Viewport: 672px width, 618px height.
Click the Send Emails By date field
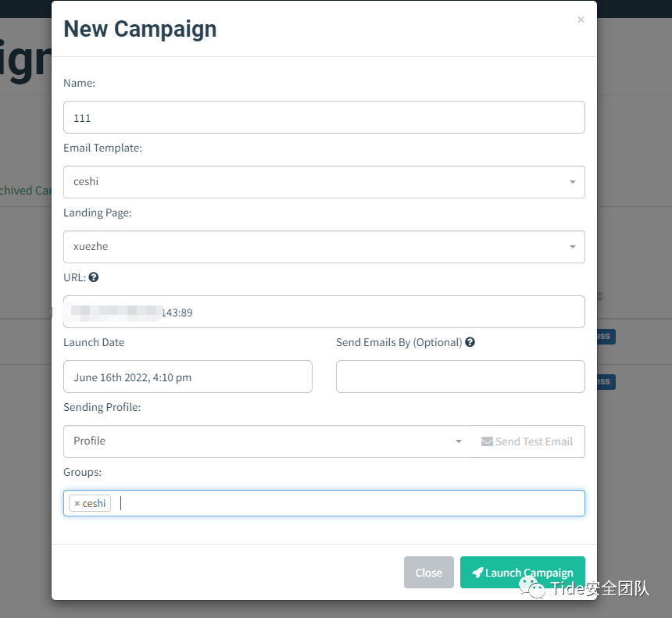tap(460, 377)
